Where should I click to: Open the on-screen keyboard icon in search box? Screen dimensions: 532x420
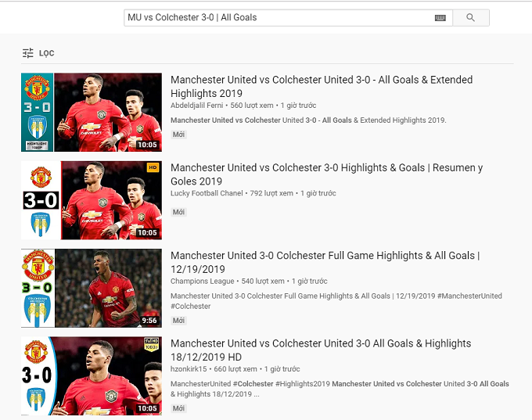440,18
